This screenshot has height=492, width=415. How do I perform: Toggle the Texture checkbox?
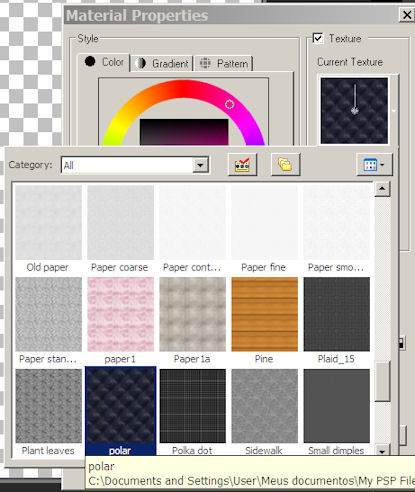coord(318,38)
